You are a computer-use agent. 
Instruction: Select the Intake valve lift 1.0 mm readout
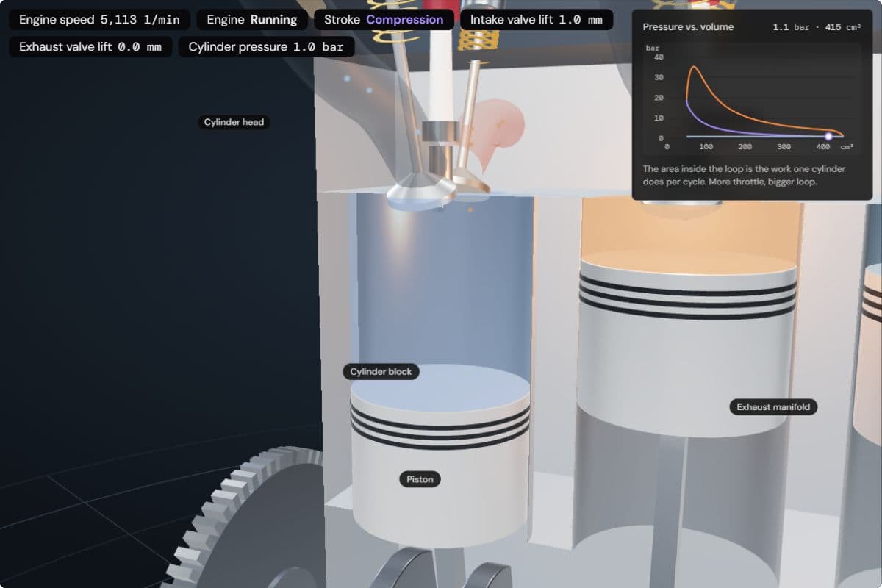click(537, 20)
